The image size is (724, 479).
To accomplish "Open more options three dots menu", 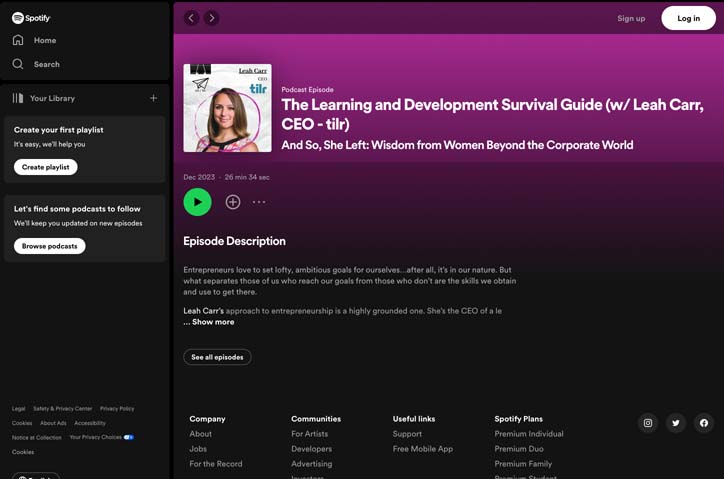I will pos(259,202).
